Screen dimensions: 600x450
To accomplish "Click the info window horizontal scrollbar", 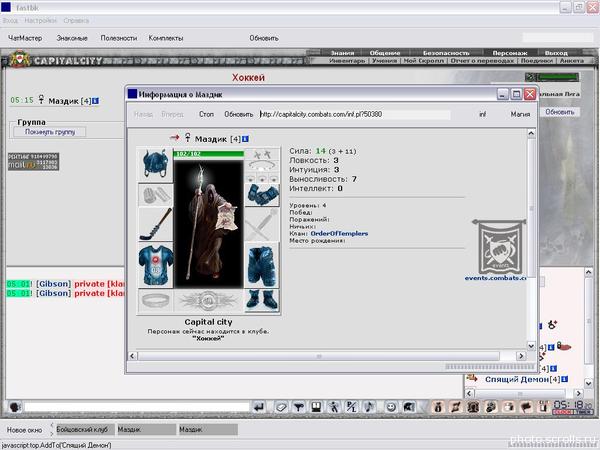I will coord(319,356).
